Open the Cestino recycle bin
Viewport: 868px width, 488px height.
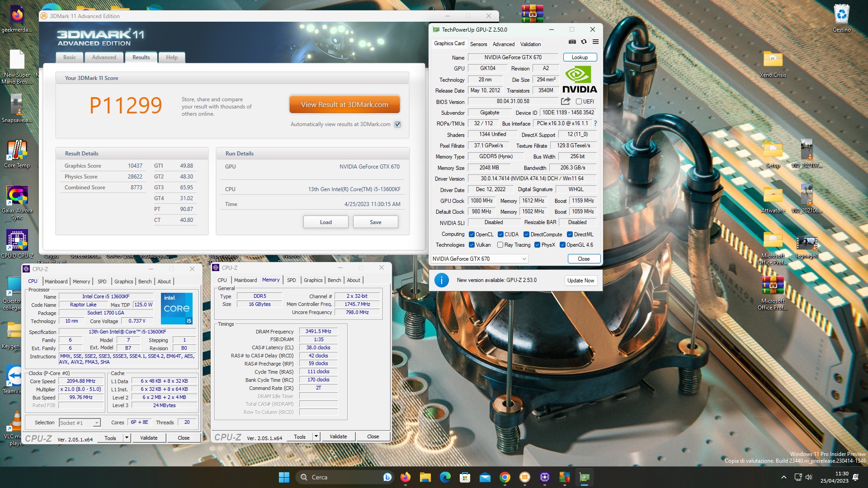[x=841, y=18]
